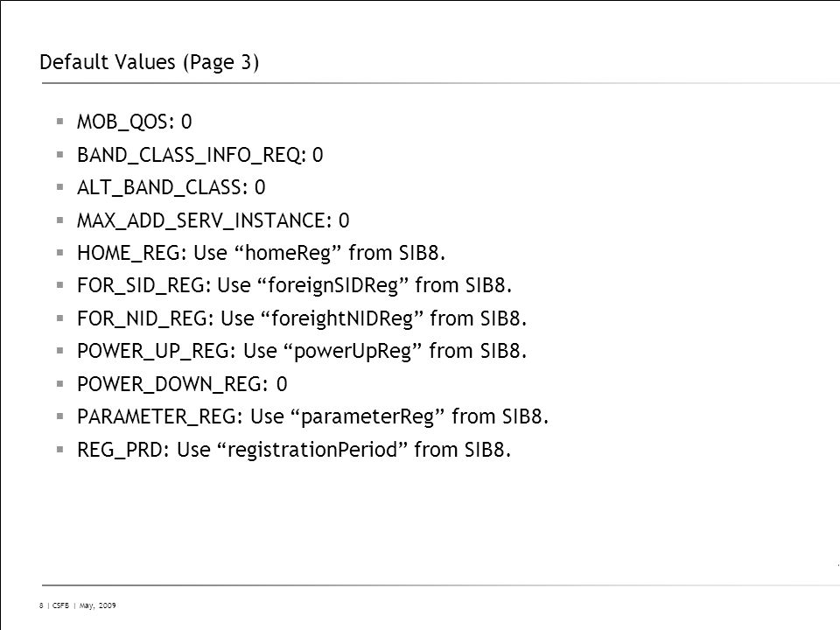
Task: Click the POWER_UP_REG powerUpReg line
Action: pos(302,352)
